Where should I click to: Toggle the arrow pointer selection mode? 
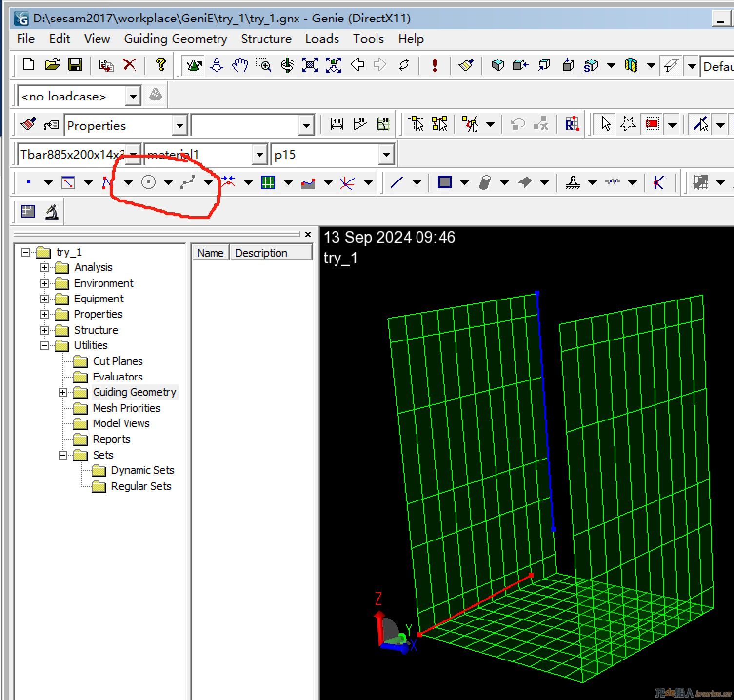point(606,124)
